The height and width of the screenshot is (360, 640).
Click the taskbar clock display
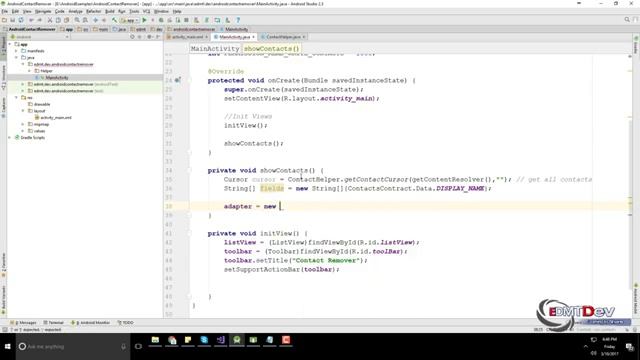point(609,347)
